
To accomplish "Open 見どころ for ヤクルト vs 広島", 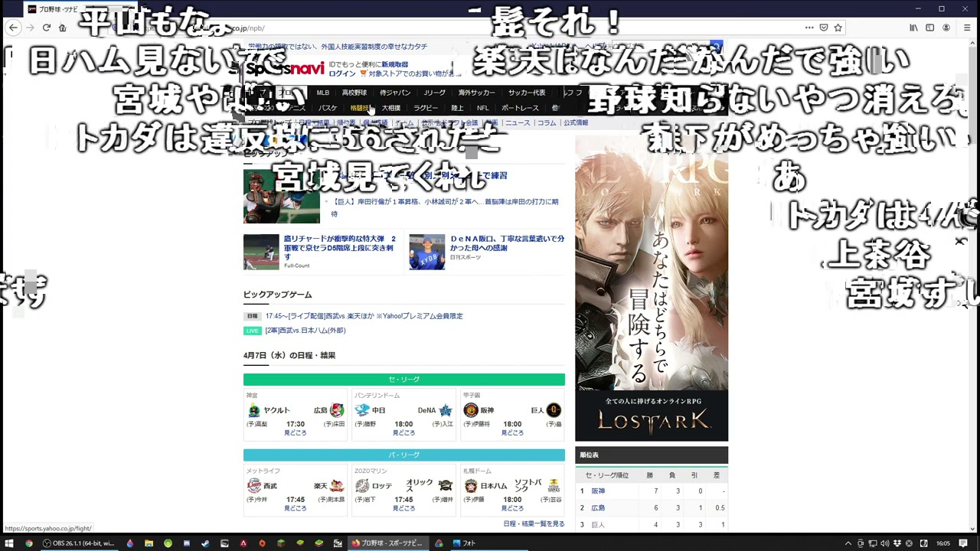I will pyautogui.click(x=296, y=432).
